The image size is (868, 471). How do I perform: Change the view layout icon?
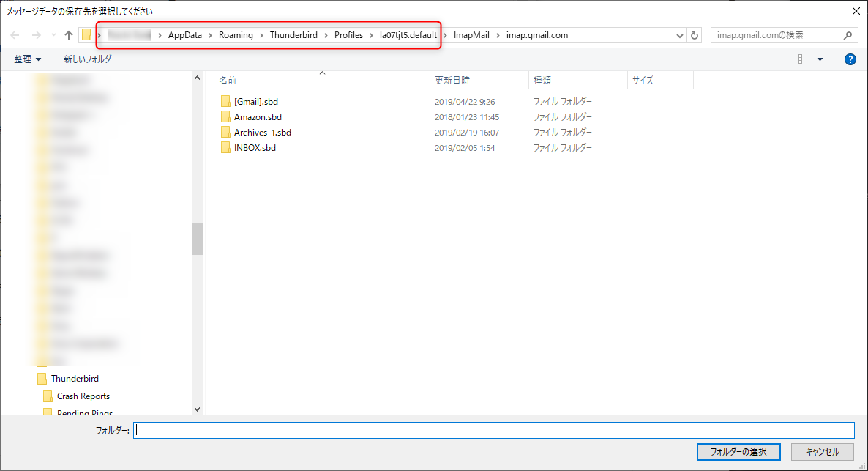pos(804,59)
